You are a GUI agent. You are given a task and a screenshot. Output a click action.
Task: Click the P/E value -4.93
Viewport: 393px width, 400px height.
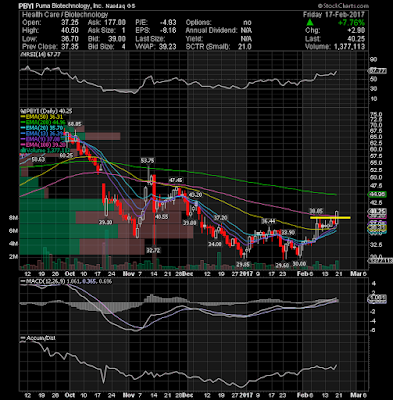click(168, 23)
